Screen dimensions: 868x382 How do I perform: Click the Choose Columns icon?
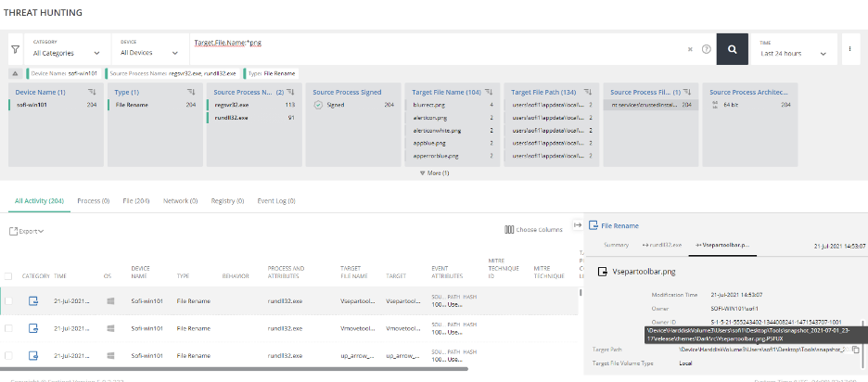[x=509, y=229]
